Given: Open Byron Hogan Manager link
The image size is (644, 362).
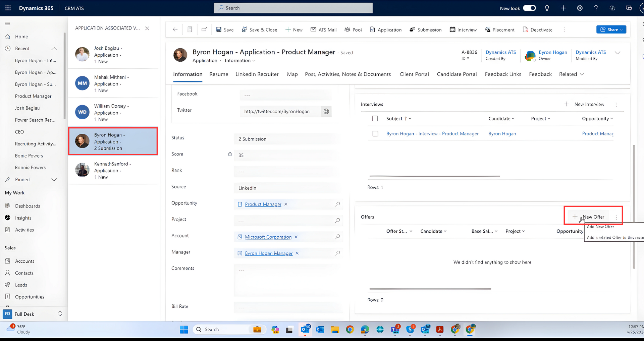Looking at the screenshot, I should click(x=269, y=253).
